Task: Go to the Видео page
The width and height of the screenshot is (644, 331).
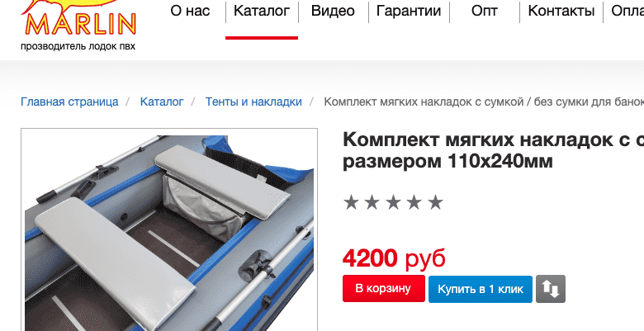Action: tap(333, 11)
